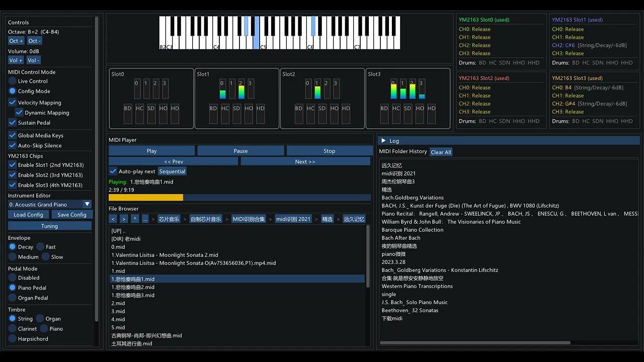The height and width of the screenshot is (362, 644).
Task: Start playback with the Play button
Action: [151, 151]
